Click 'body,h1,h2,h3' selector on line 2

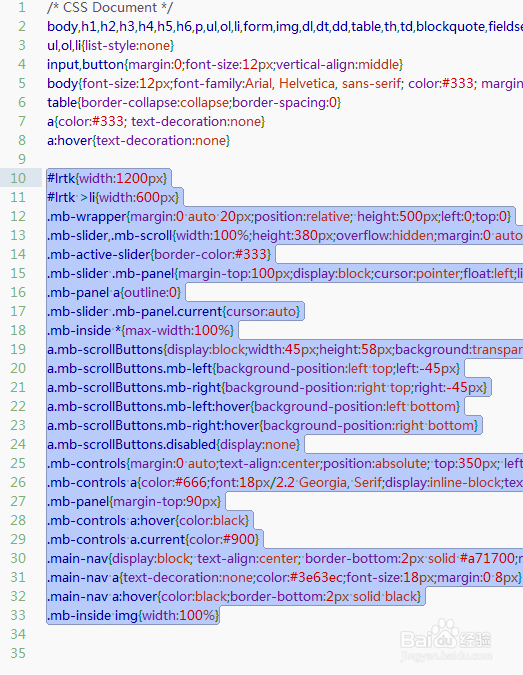285,27
